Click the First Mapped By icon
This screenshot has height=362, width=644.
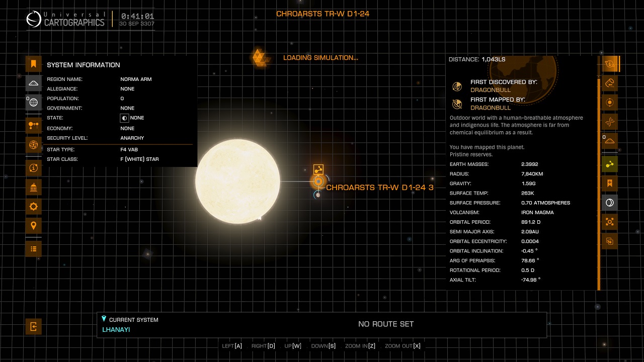point(457,104)
